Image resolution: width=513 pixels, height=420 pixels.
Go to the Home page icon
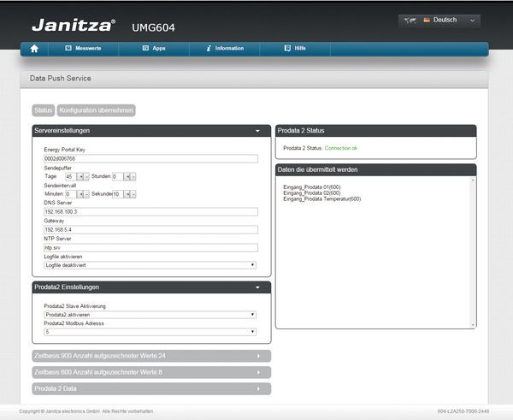[34, 49]
